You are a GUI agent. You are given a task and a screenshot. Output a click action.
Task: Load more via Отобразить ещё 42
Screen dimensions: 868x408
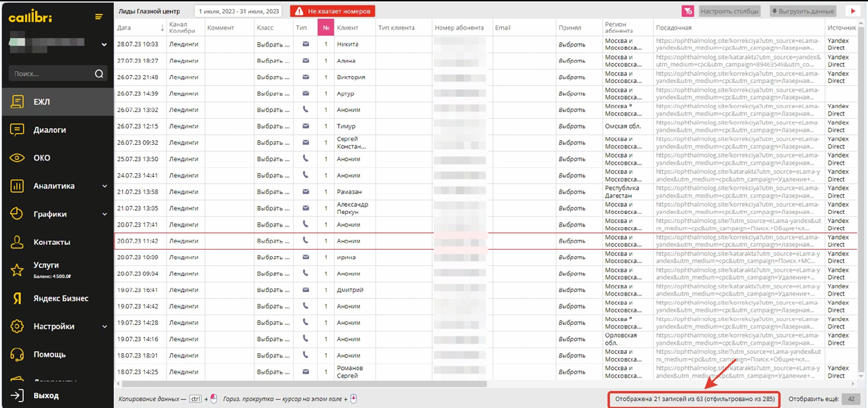850,400
